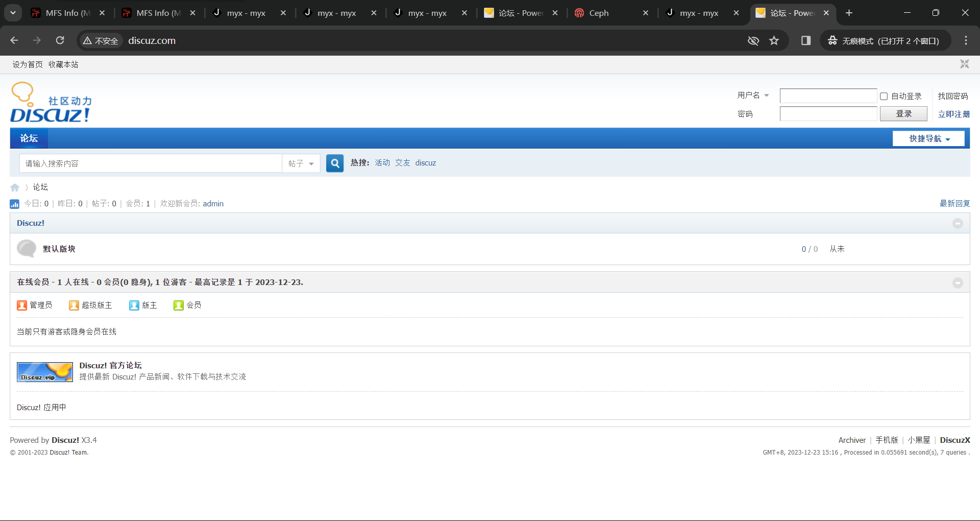Open the Archiver footer link
The width and height of the screenshot is (980, 521).
[852, 440]
